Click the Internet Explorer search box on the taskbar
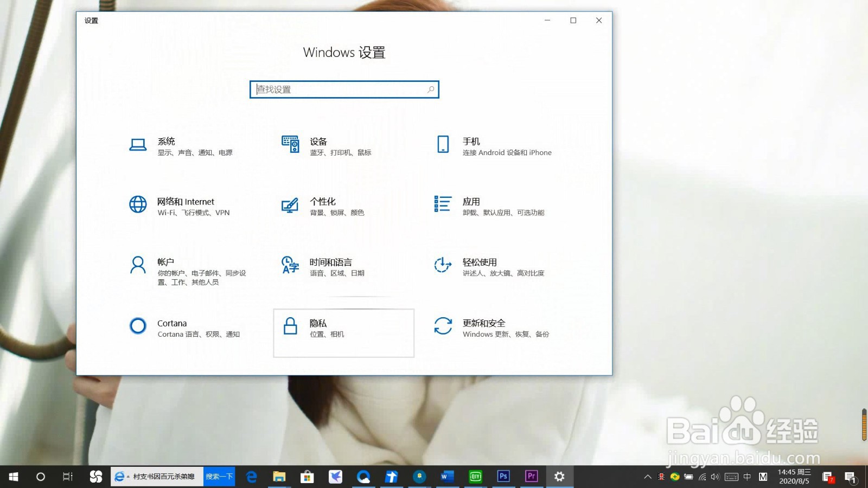This screenshot has width=868, height=488. [x=157, y=477]
